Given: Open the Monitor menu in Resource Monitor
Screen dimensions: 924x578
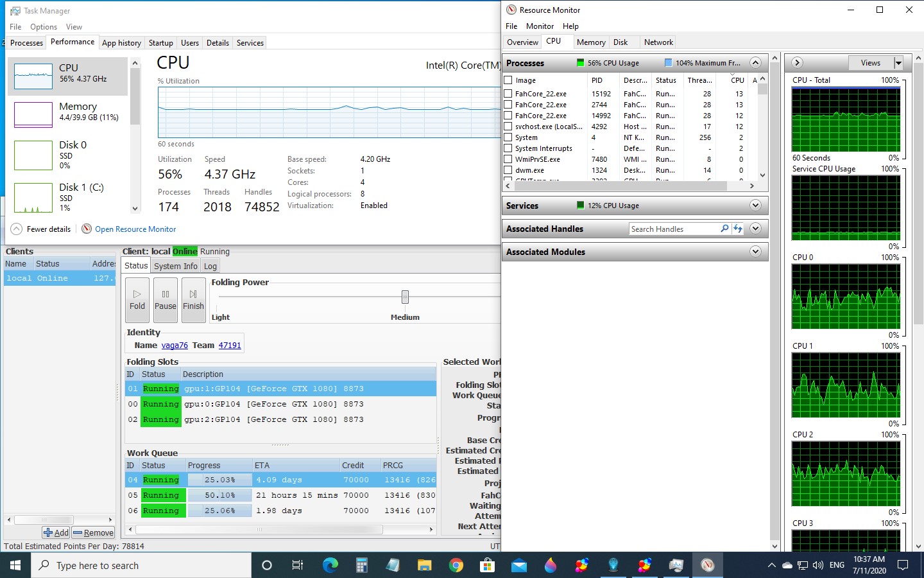Looking at the screenshot, I should pyautogui.click(x=540, y=26).
